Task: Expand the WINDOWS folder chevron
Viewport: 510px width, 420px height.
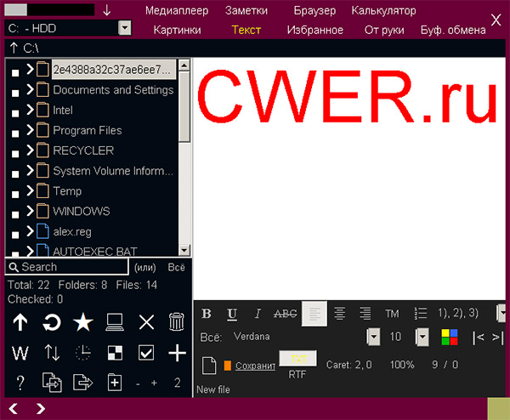Action: (x=30, y=211)
